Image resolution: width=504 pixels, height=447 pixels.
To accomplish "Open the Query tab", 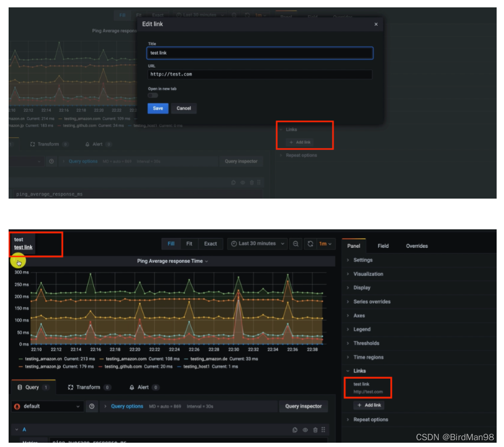I will [x=33, y=387].
